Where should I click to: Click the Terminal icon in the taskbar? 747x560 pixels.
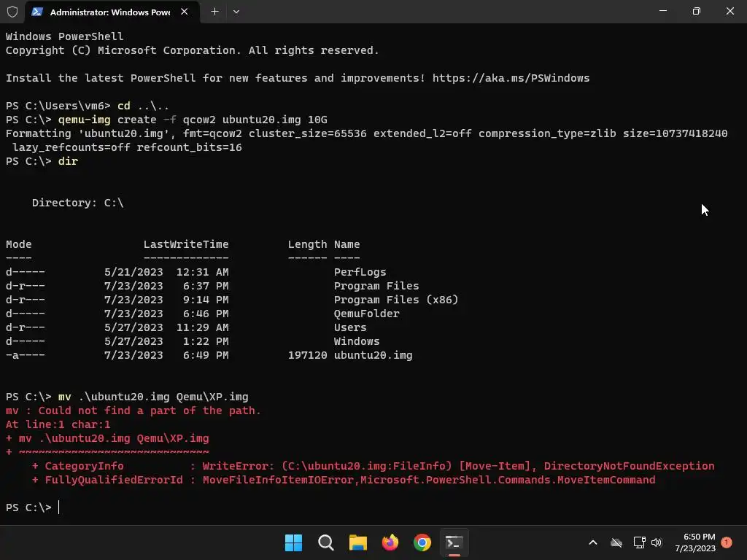454,542
